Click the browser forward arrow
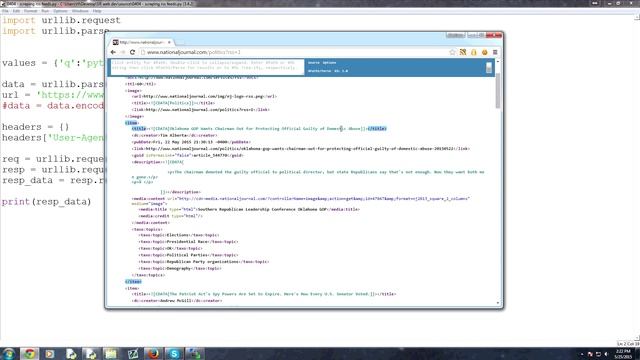640x360 pixels. 122,52
